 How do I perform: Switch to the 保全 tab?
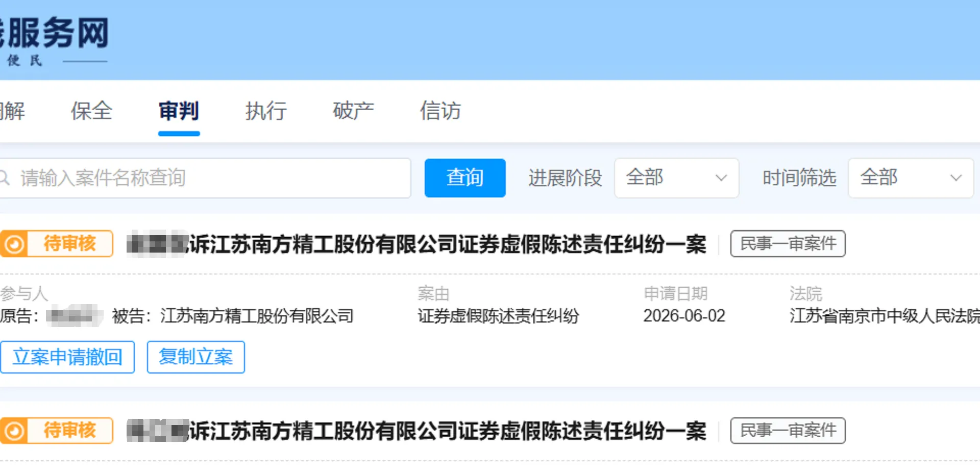(91, 111)
